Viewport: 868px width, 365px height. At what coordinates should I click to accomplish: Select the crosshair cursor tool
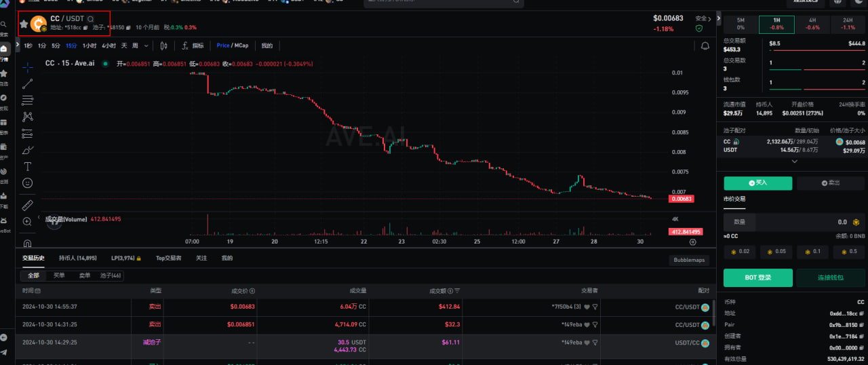pos(27,66)
